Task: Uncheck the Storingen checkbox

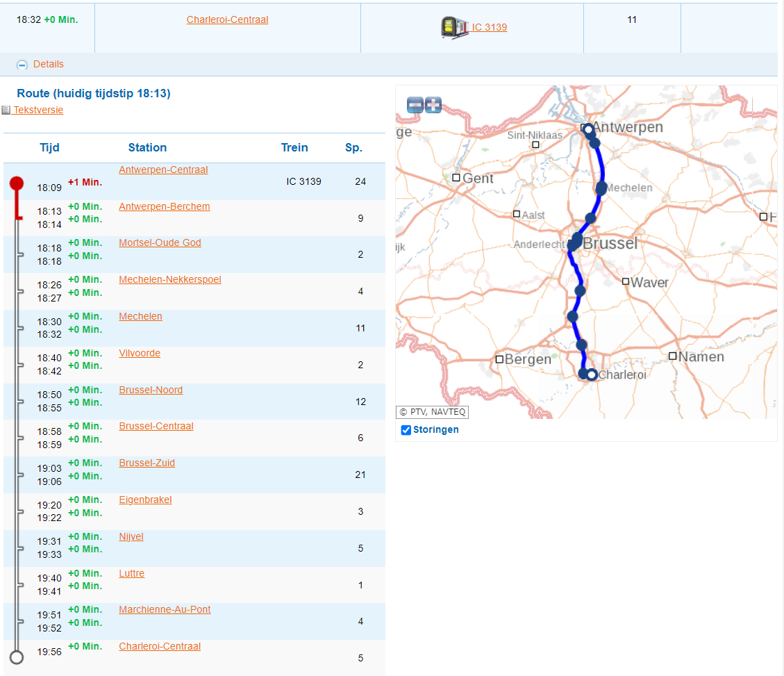Action: [406, 430]
